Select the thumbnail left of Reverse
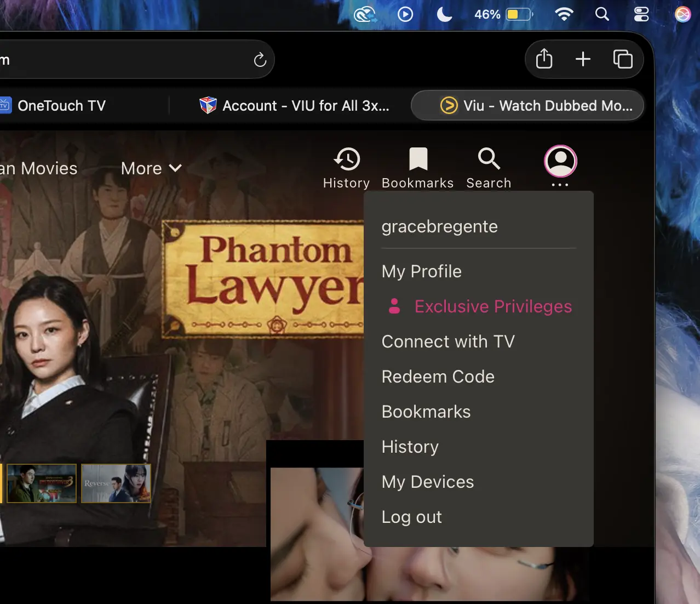Viewport: 700px width, 604px height. [x=42, y=483]
